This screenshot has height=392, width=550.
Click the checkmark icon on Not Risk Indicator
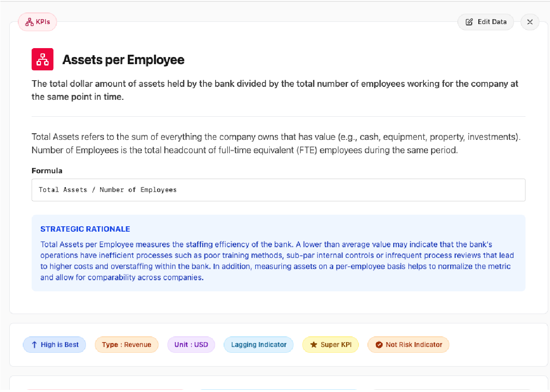coord(379,345)
